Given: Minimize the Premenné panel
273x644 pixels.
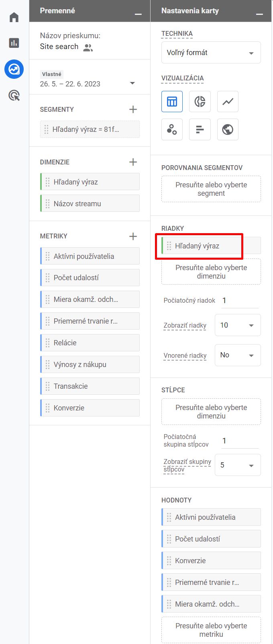Looking at the screenshot, I should pos(138,14).
